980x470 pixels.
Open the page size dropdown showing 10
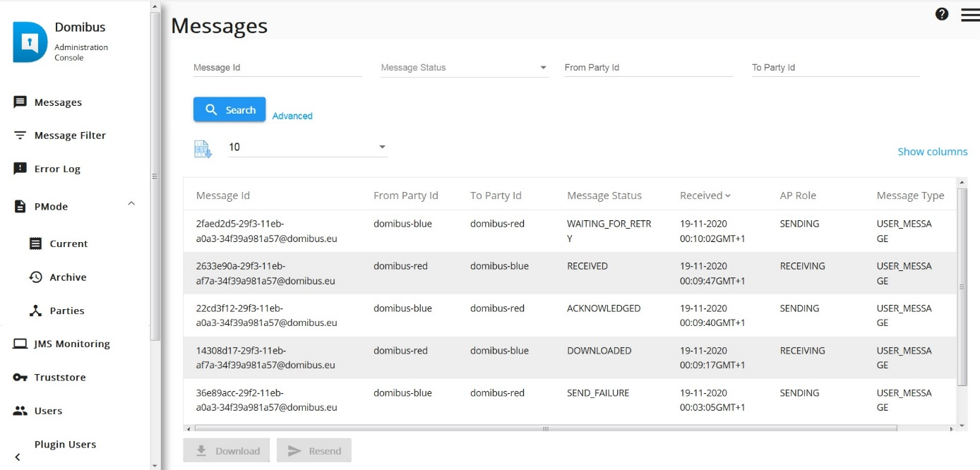pos(308,147)
